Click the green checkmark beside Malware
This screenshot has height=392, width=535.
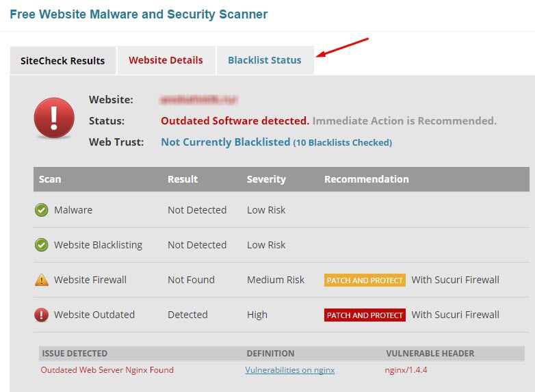[41, 210]
